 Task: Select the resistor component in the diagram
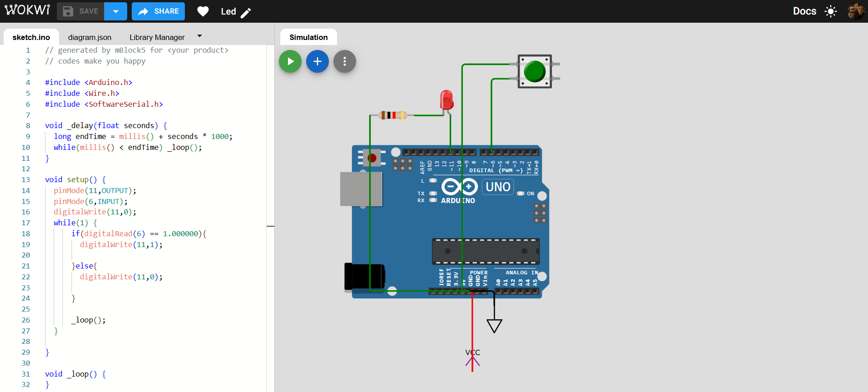pyautogui.click(x=392, y=115)
